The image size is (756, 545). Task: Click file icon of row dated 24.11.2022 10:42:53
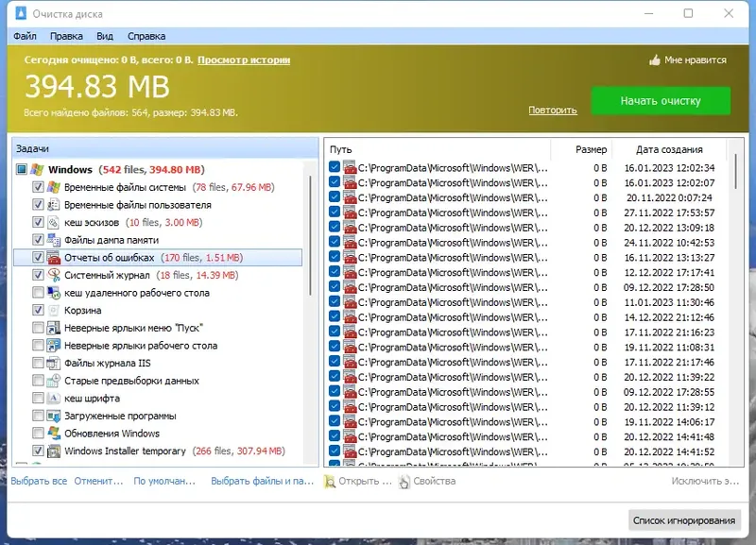point(350,243)
